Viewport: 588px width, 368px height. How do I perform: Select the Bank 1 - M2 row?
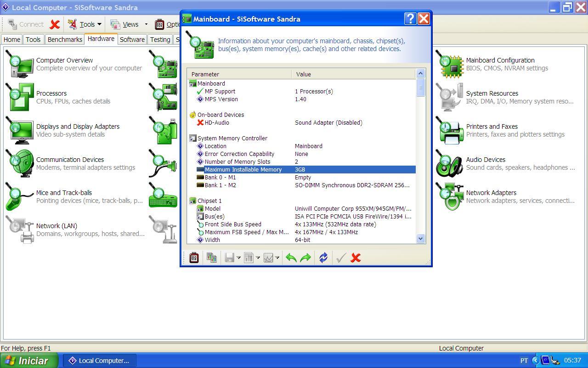coord(301,185)
